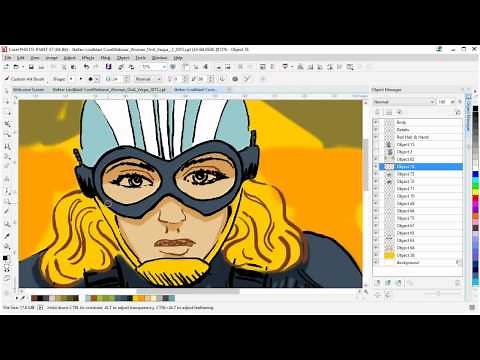Click the second button at the bottom of Object Manager
This screenshot has width=480, height=360.
tap(388, 283)
